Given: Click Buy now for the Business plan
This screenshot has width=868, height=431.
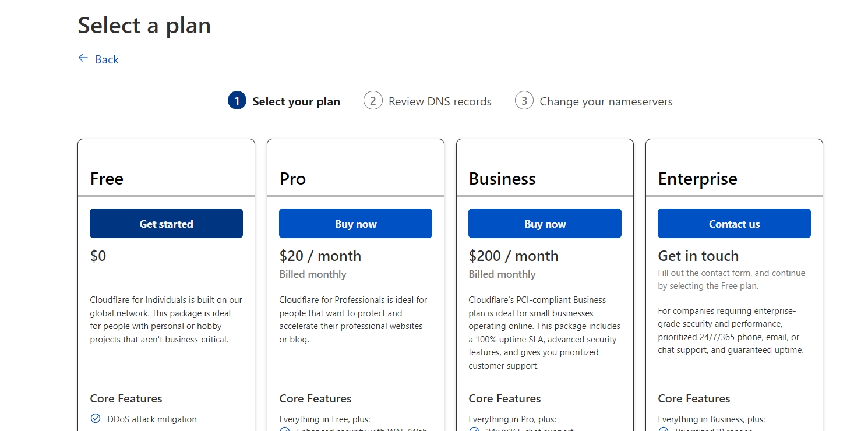Looking at the screenshot, I should [545, 224].
